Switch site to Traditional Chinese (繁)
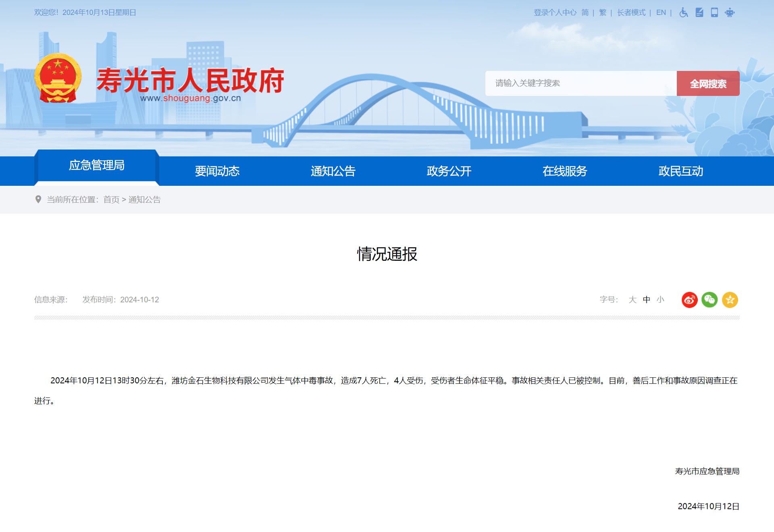Viewport: 774px width, 532px height. pyautogui.click(x=602, y=12)
